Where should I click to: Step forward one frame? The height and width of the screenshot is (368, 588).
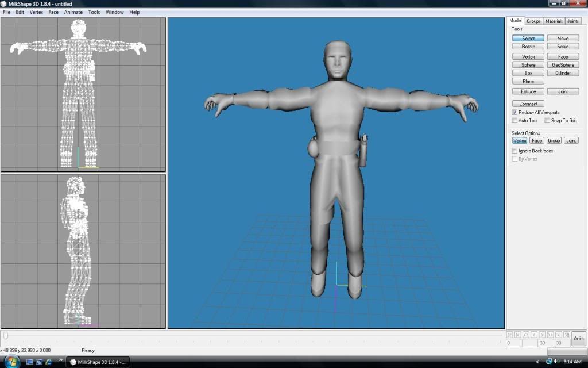(x=542, y=335)
